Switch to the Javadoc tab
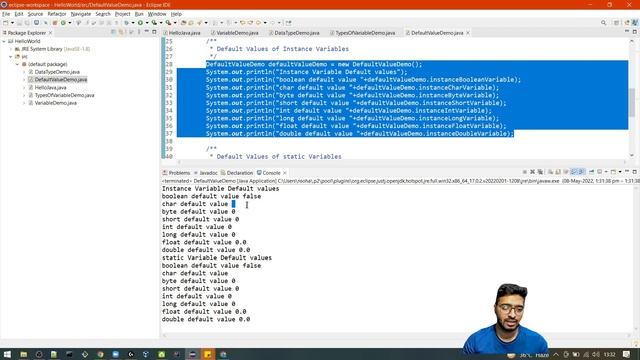 tap(206, 173)
